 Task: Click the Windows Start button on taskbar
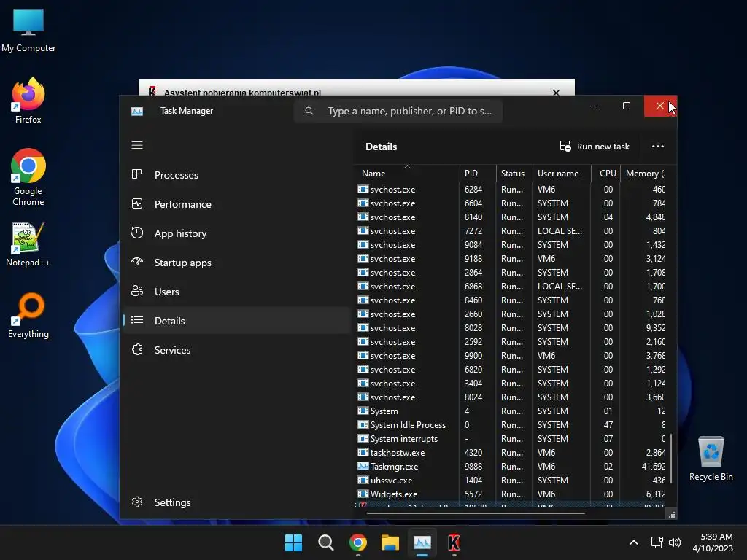pyautogui.click(x=293, y=542)
